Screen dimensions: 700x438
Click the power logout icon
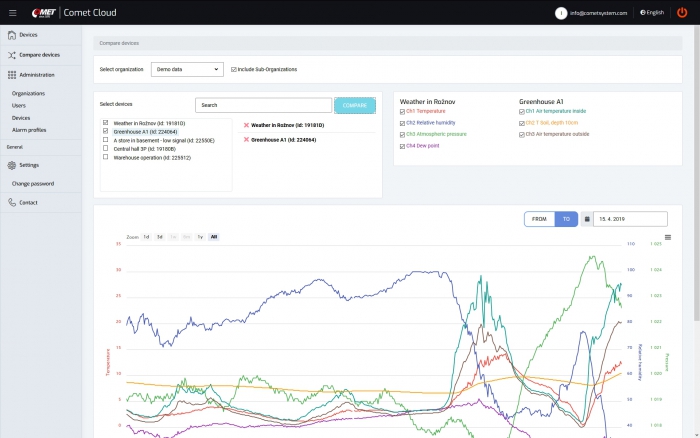tap(681, 12)
